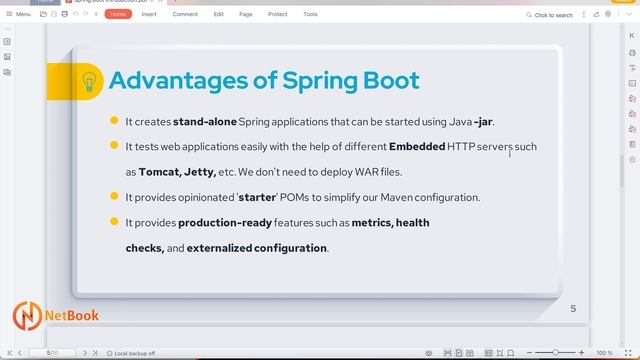This screenshot has height=360, width=640.
Task: Click the Share icon near search
Action: 596,14
